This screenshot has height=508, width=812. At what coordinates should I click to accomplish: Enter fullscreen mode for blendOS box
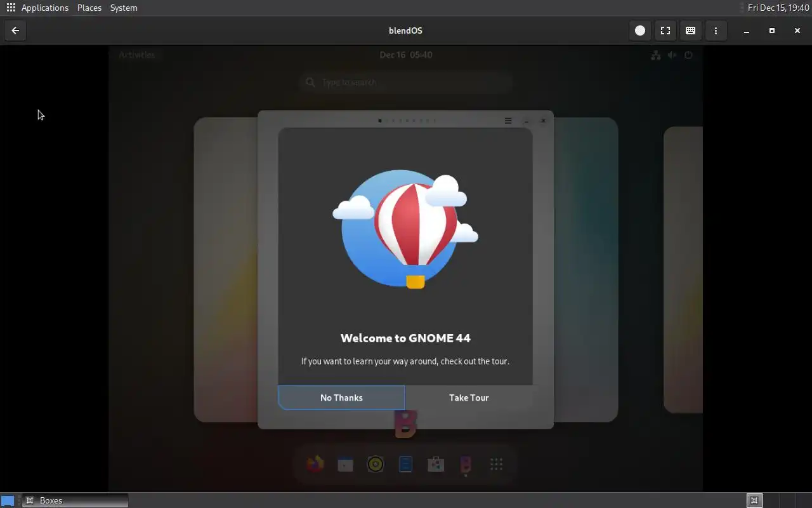(x=665, y=30)
